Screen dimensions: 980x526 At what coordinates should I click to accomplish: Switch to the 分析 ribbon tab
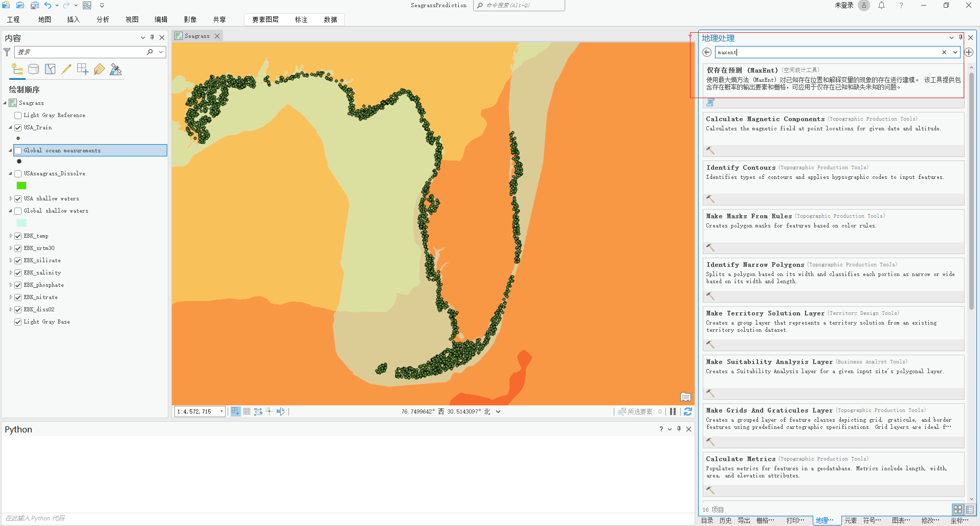(102, 19)
